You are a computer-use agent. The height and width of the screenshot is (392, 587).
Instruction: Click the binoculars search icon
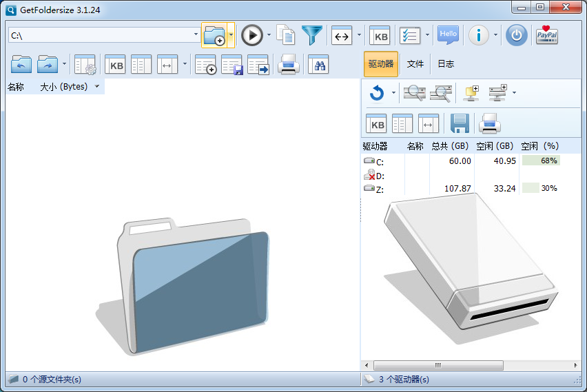point(318,65)
